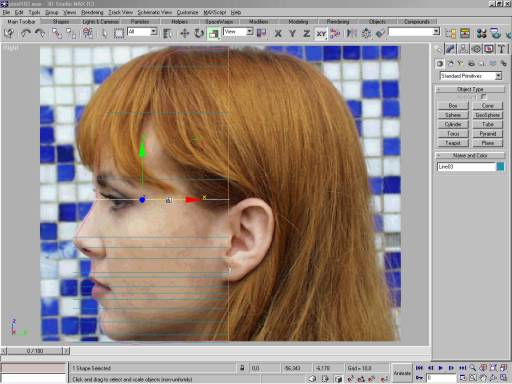Select the Cameras category in Create panel
512x384 pixels.
point(471,63)
